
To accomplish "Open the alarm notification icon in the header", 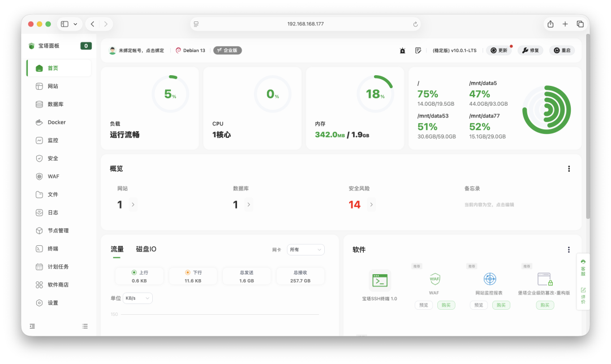I will [x=402, y=50].
